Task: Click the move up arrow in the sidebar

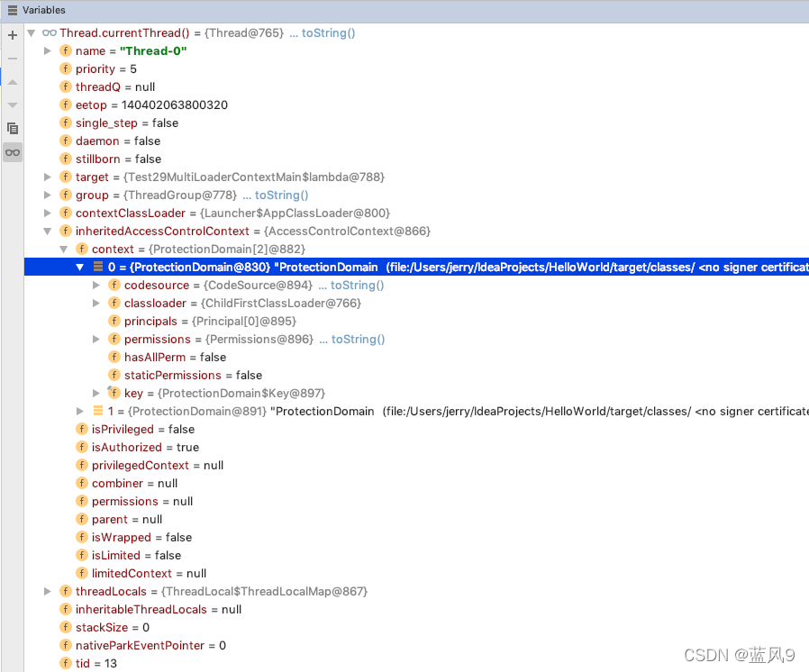Action: 12,81
